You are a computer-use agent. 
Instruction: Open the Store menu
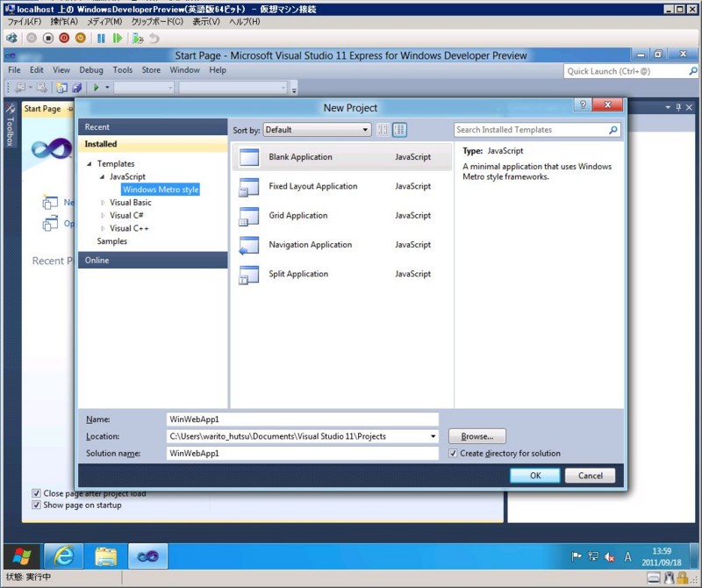pyautogui.click(x=151, y=70)
